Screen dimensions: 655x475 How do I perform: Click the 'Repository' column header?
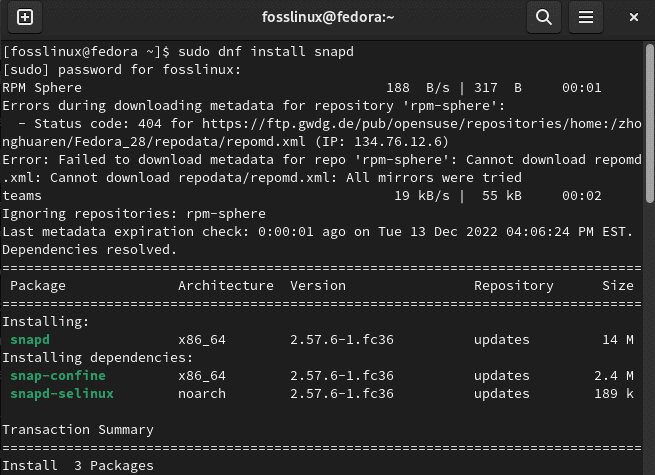pyautogui.click(x=513, y=286)
